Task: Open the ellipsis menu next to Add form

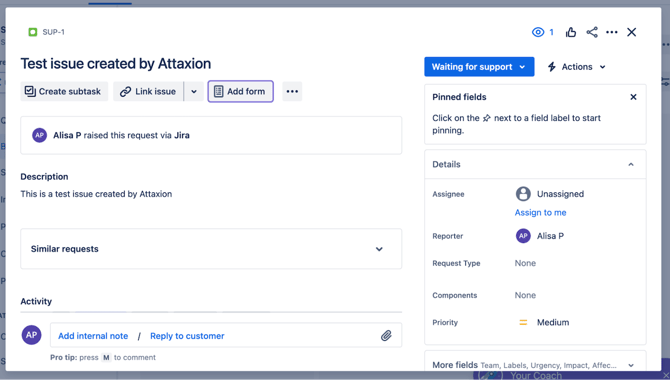Action: click(292, 91)
